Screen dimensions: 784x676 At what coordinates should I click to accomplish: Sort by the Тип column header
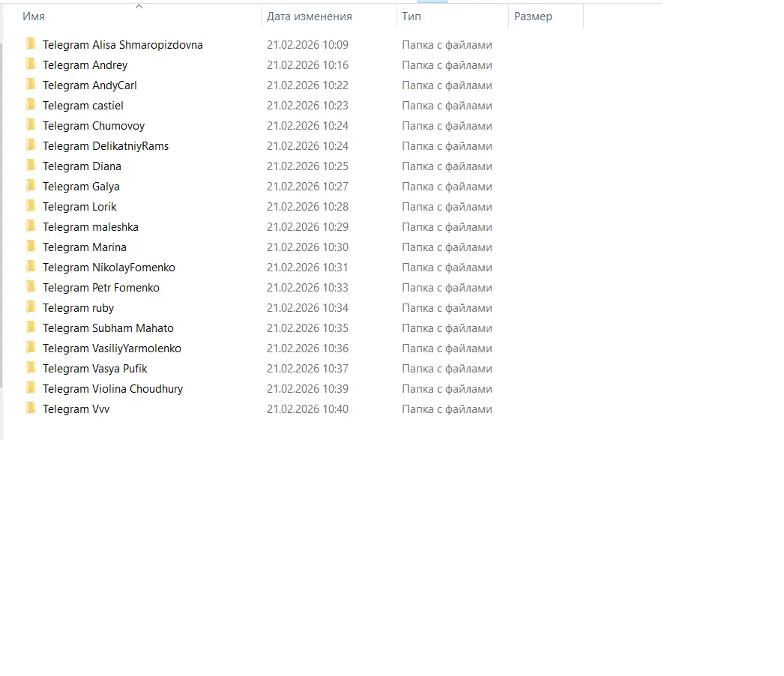click(x=411, y=16)
